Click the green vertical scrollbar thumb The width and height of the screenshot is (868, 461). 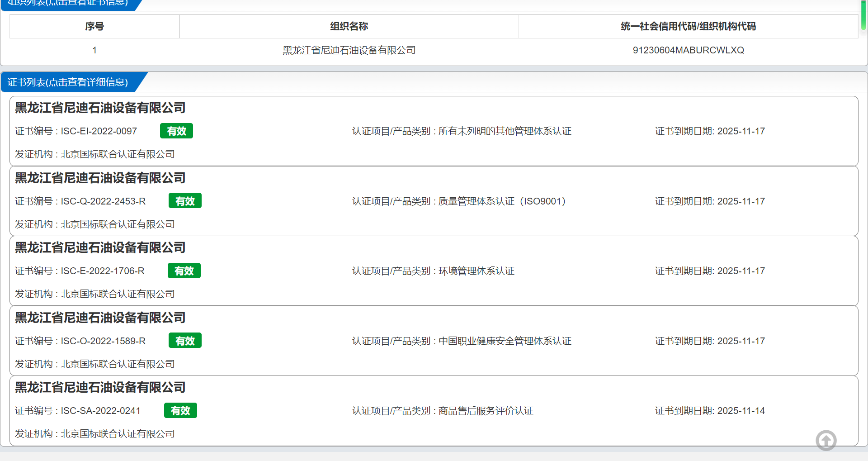click(863, 15)
